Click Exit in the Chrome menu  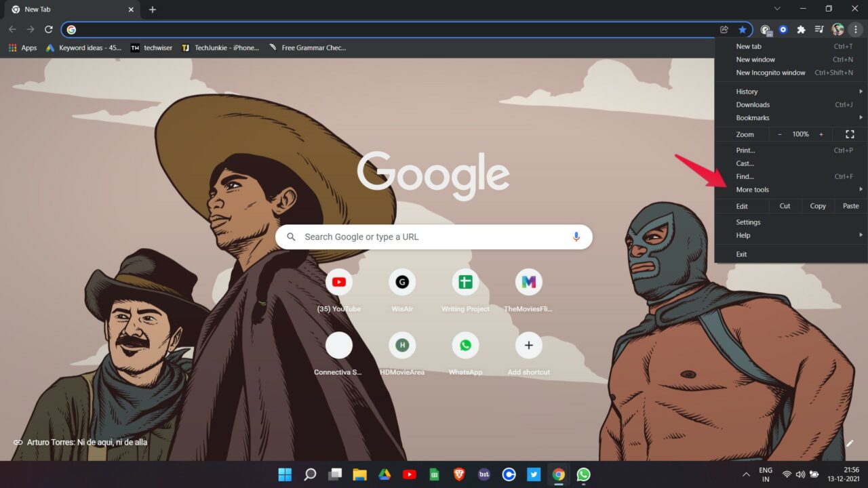(x=791, y=254)
